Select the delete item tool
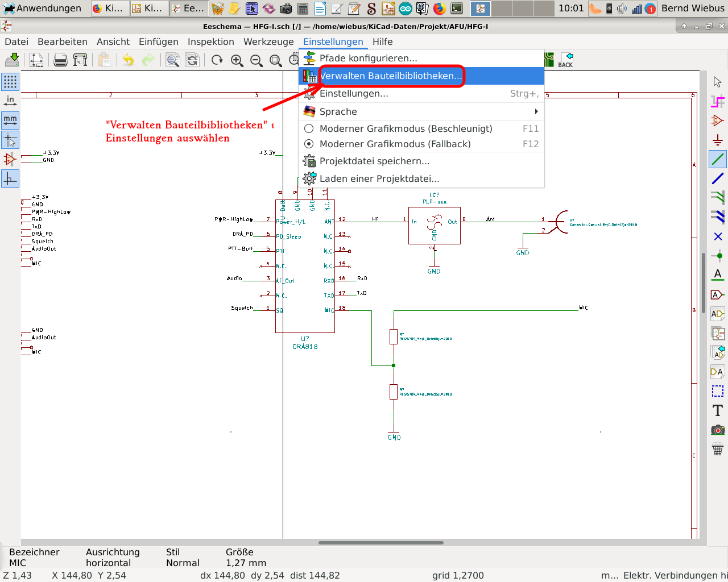 click(x=718, y=449)
